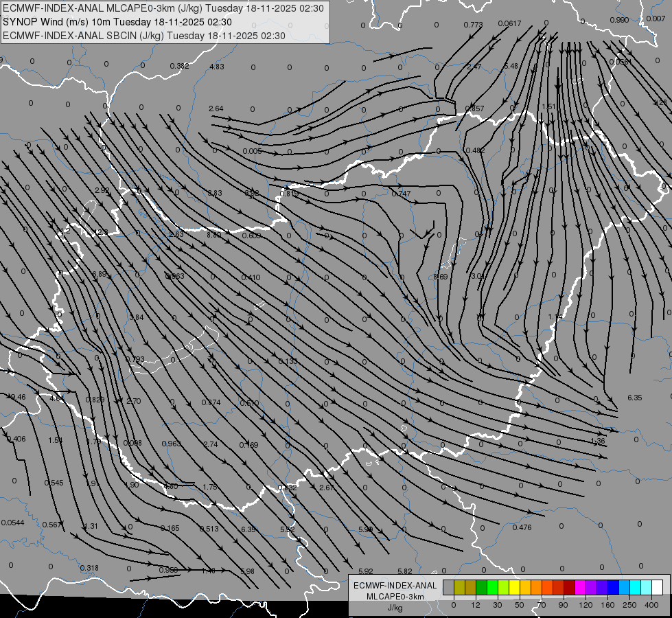Screen dimensions: 672x618
Task: Click the gray swatch in the MLCAPE legend
Action: pyautogui.click(x=448, y=587)
